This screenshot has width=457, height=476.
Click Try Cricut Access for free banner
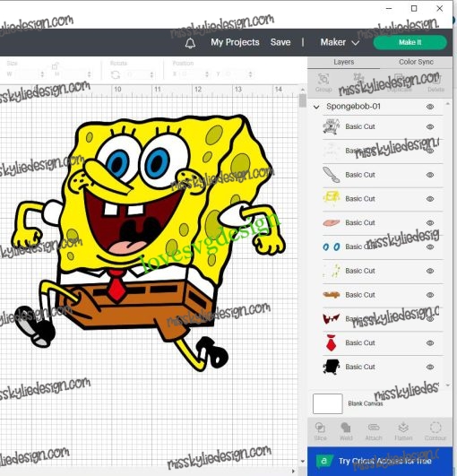point(380,461)
